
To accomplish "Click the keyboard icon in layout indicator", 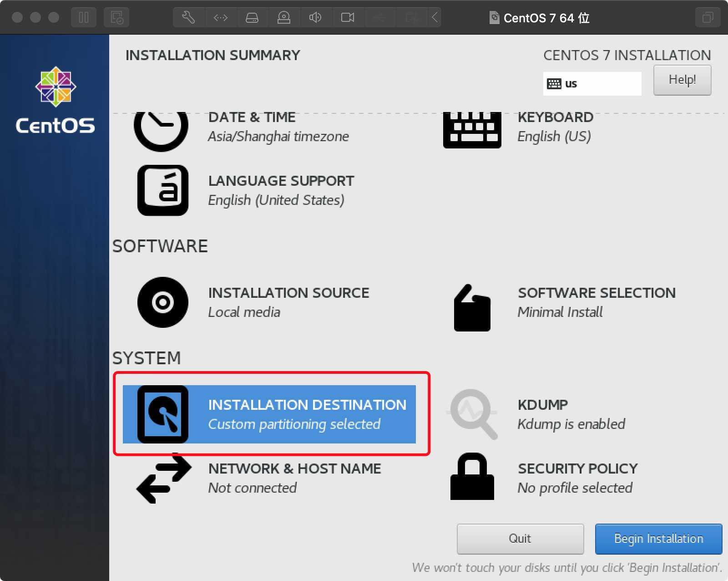I will click(554, 84).
